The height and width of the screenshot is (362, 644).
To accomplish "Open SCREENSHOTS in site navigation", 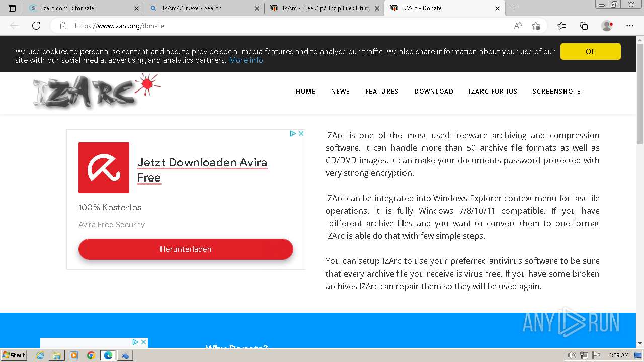I will click(557, 91).
